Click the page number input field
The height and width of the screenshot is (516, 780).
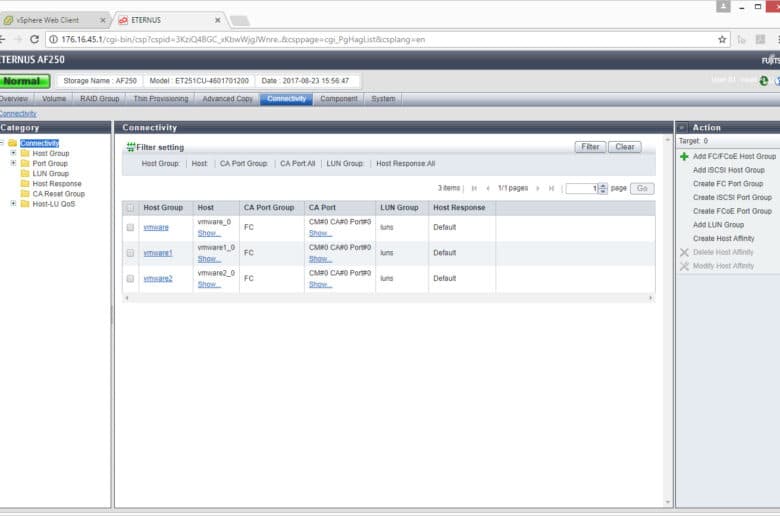pyautogui.click(x=582, y=188)
